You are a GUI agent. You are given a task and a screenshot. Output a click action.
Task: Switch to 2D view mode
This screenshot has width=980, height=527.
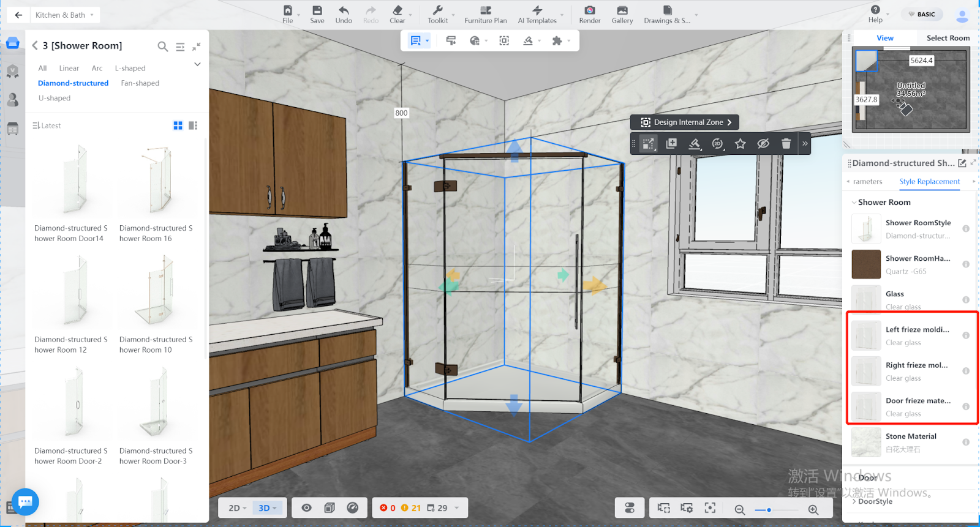tap(236, 508)
